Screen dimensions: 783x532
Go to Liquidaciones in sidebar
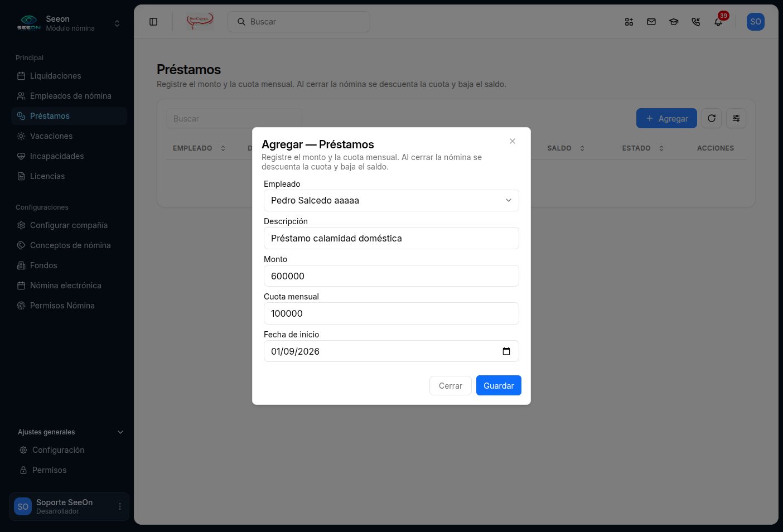click(69, 76)
